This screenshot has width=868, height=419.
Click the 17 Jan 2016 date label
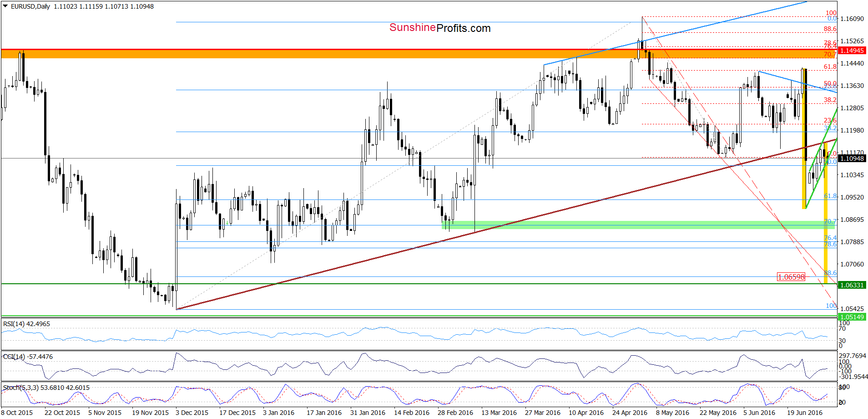[324, 413]
